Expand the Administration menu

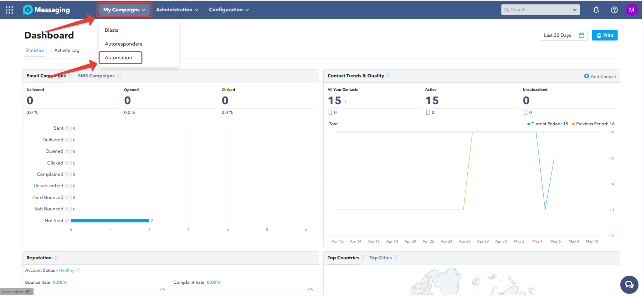(x=177, y=10)
